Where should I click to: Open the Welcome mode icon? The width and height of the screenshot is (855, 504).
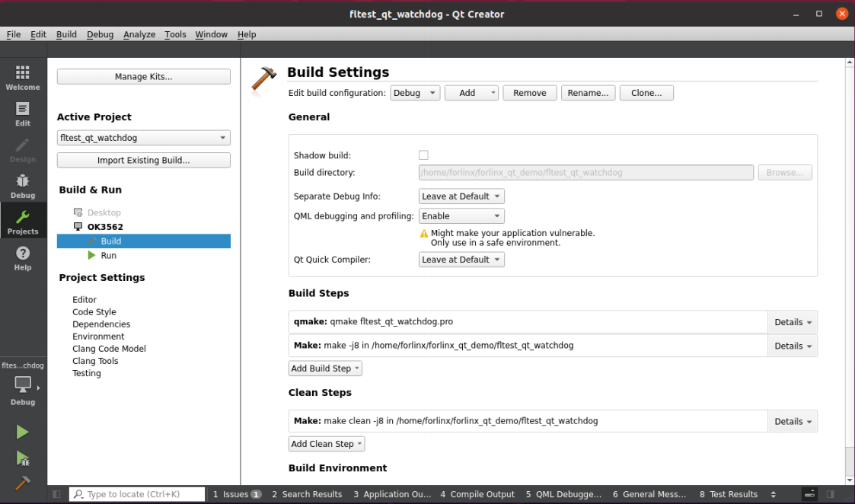(x=23, y=77)
